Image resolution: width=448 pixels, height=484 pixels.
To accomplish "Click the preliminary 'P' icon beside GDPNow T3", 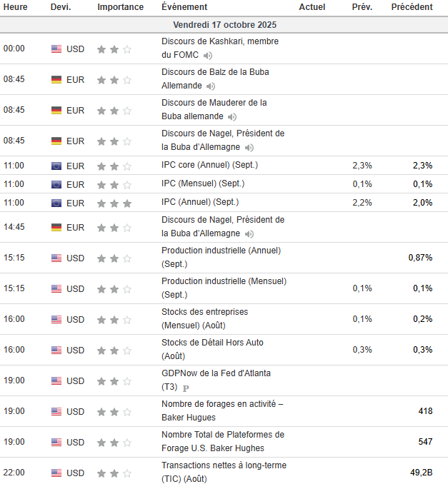I will (x=186, y=388).
